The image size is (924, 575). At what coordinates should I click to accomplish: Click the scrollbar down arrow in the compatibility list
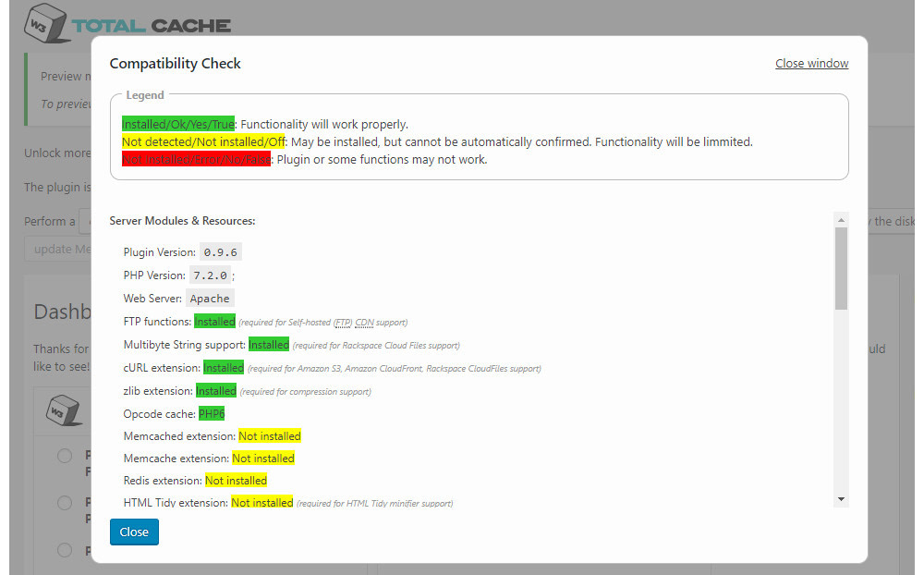click(841, 499)
